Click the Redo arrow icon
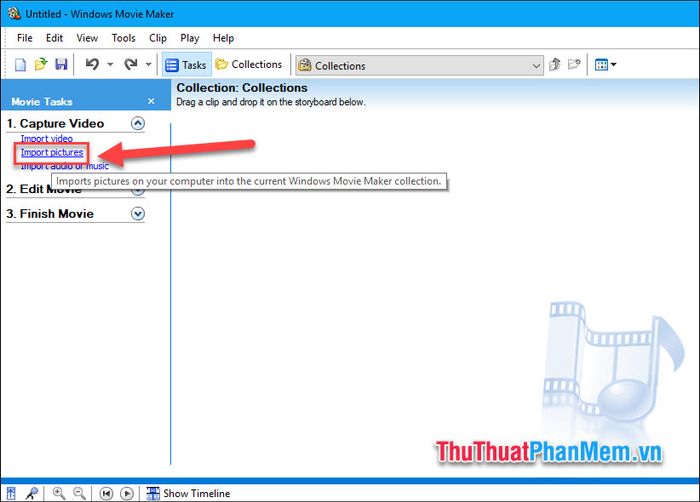Image resolution: width=700 pixels, height=502 pixels. (130, 65)
